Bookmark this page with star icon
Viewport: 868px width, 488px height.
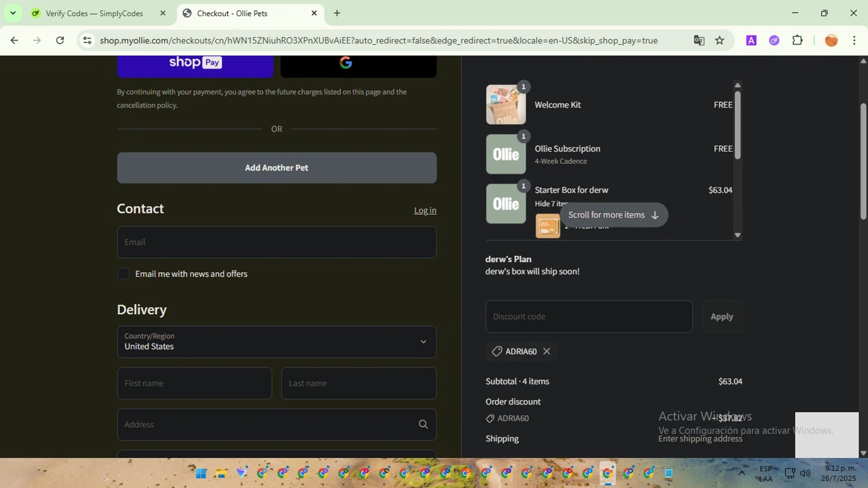click(719, 41)
